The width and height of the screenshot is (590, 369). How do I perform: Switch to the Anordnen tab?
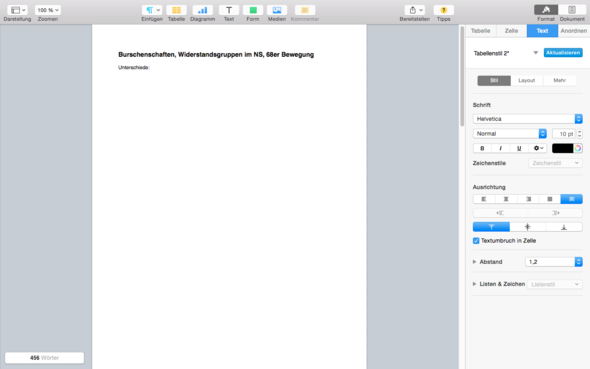573,31
